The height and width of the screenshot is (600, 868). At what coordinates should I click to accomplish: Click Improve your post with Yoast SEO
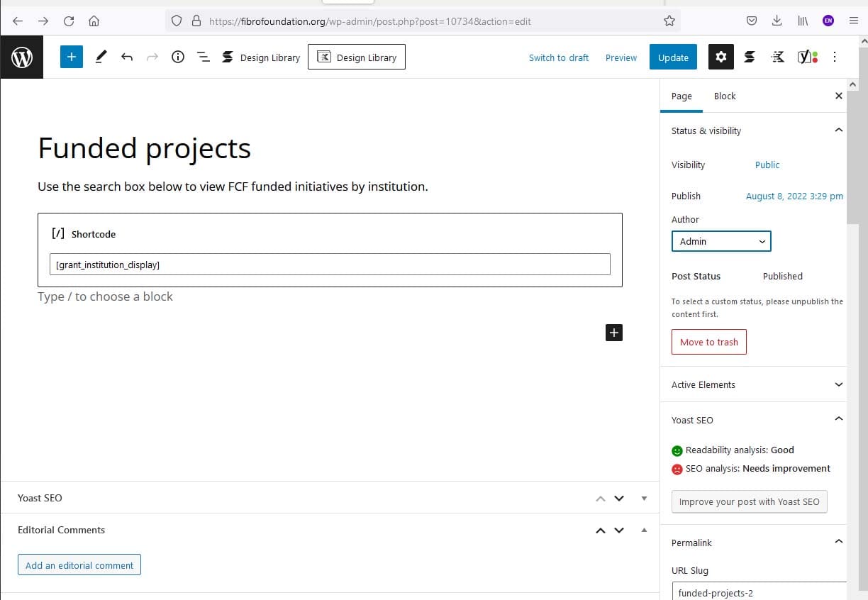(749, 501)
